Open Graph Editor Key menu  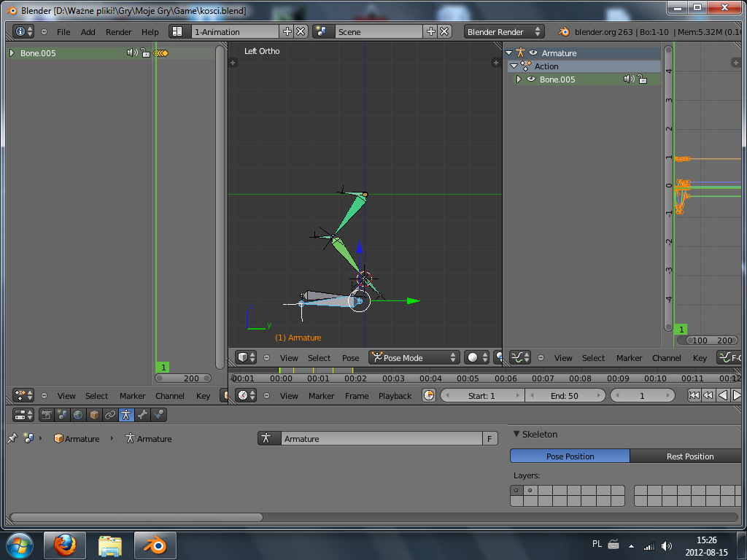pyautogui.click(x=700, y=358)
